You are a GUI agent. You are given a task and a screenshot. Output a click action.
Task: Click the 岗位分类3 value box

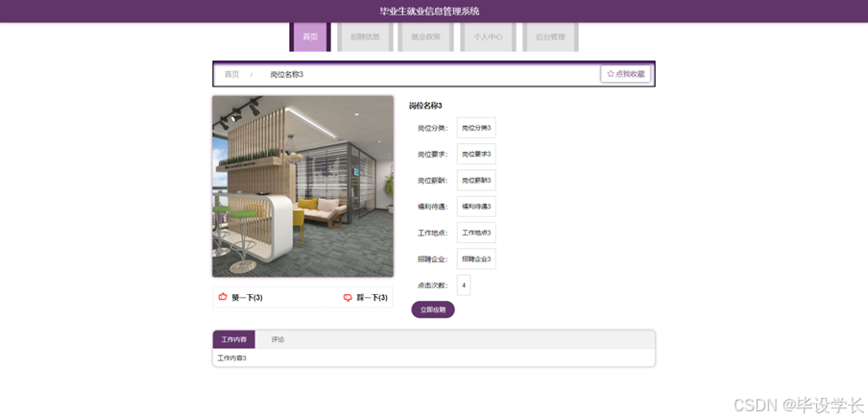[x=476, y=128]
